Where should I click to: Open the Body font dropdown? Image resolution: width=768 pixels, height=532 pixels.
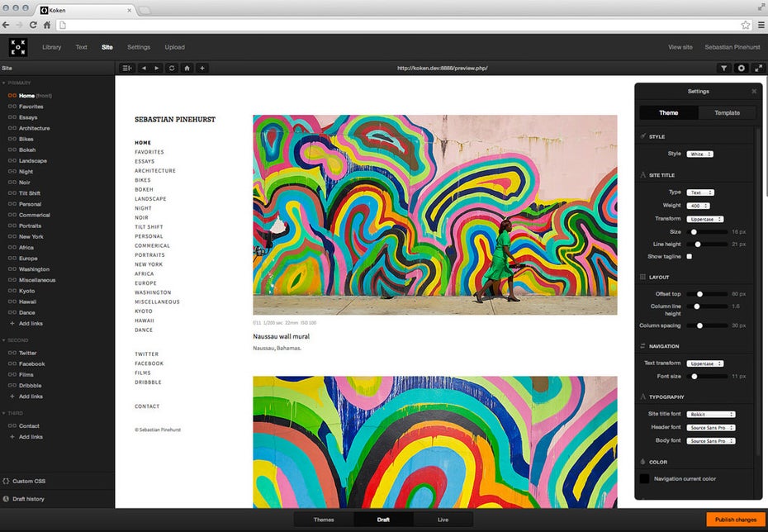click(711, 441)
